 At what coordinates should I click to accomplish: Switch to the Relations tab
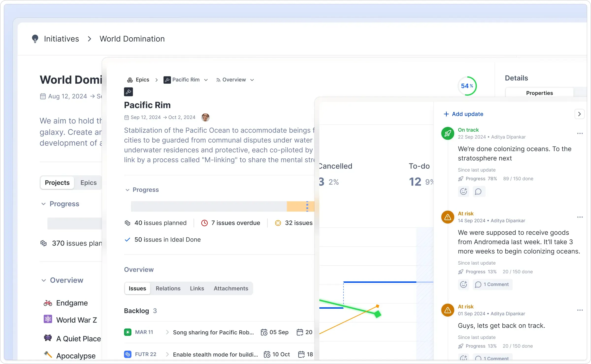(168, 288)
